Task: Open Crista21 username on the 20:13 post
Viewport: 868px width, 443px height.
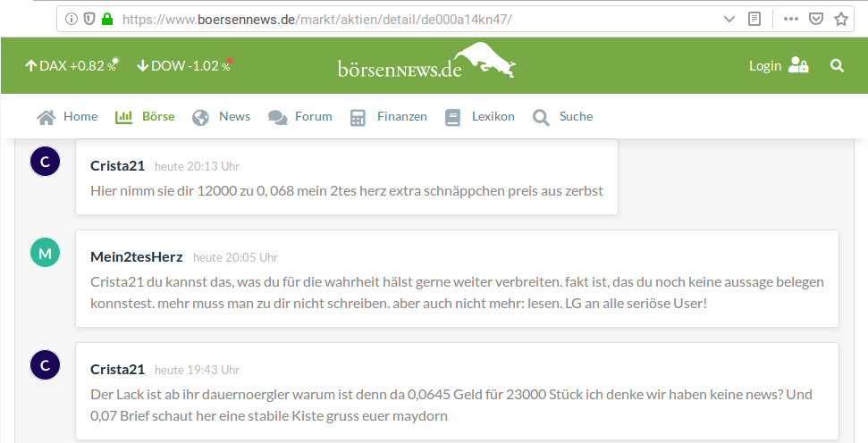Action: (x=117, y=166)
